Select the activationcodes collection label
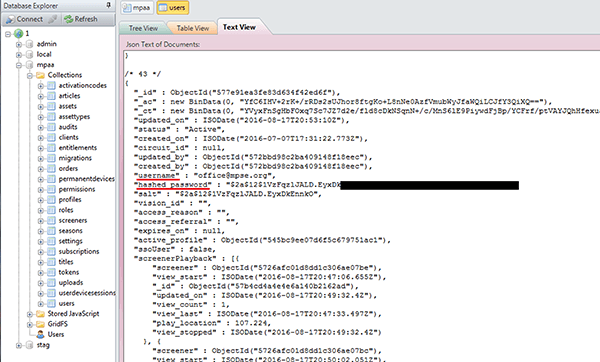The height and width of the screenshot is (362, 600). click(82, 85)
